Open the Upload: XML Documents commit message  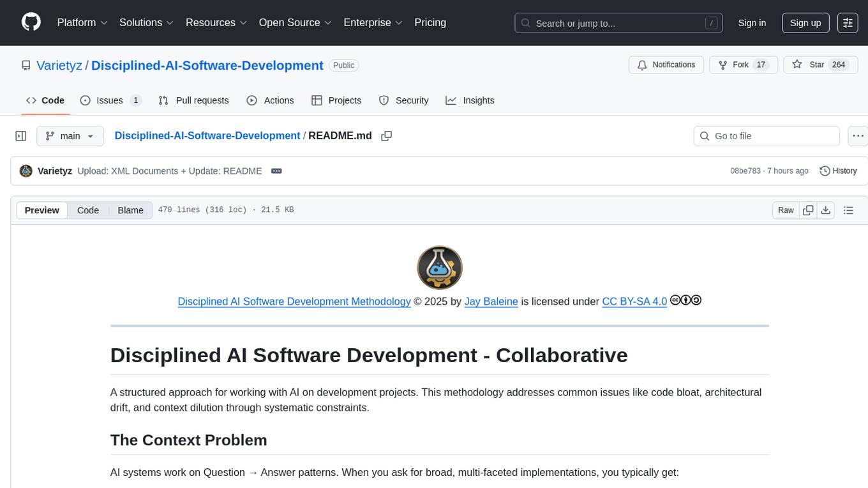(x=170, y=171)
